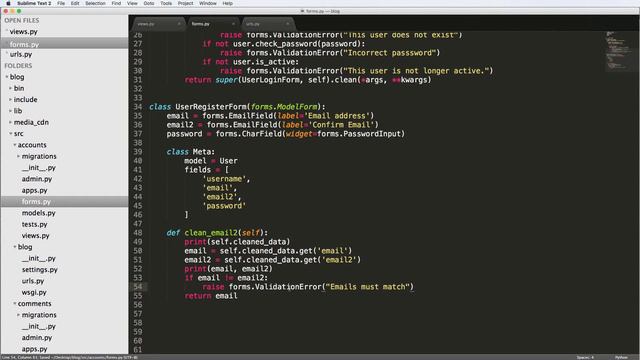Image resolution: width=640 pixels, height=360 pixels.
Task: Open admin.py in the comments folder
Action: pos(37,338)
